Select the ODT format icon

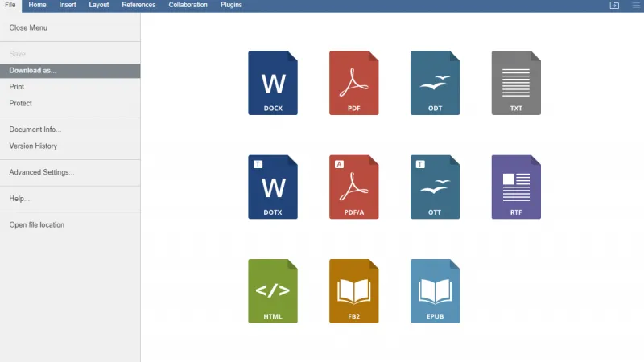[435, 83]
